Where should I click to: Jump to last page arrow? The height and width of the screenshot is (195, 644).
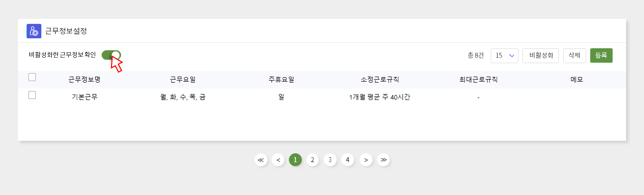point(384,160)
